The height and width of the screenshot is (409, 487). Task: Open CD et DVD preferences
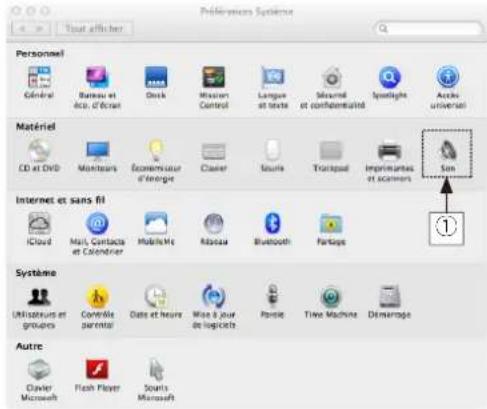[x=39, y=155]
